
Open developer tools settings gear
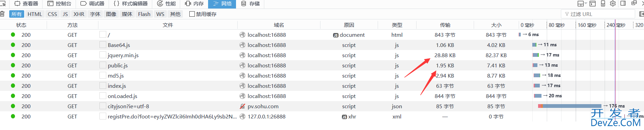tap(613, 4)
